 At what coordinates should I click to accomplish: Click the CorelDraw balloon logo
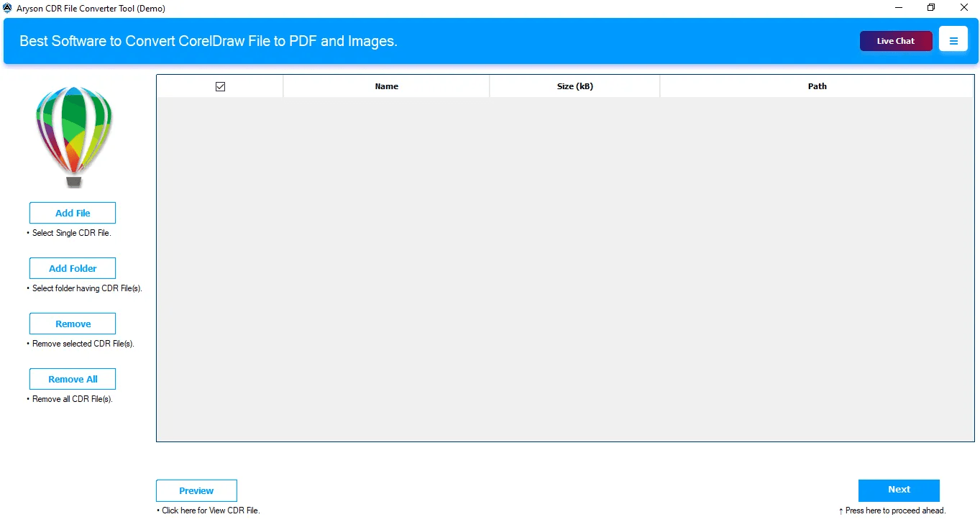point(74,137)
